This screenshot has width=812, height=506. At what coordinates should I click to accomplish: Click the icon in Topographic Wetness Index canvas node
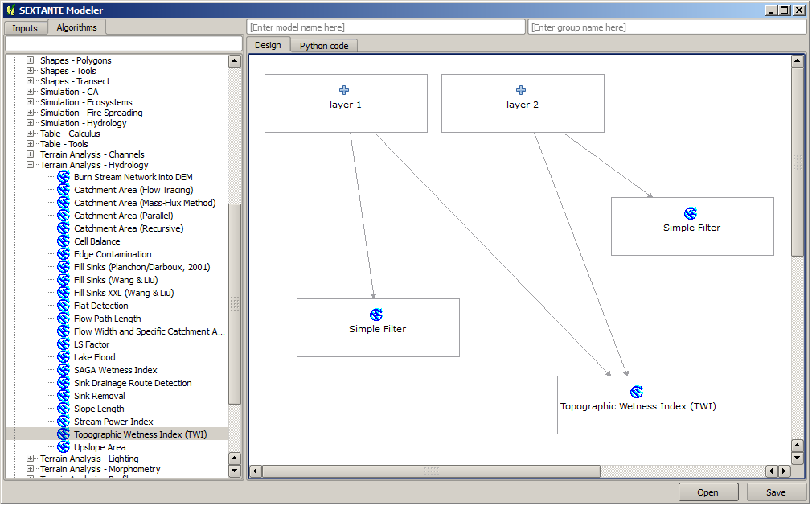[637, 392]
